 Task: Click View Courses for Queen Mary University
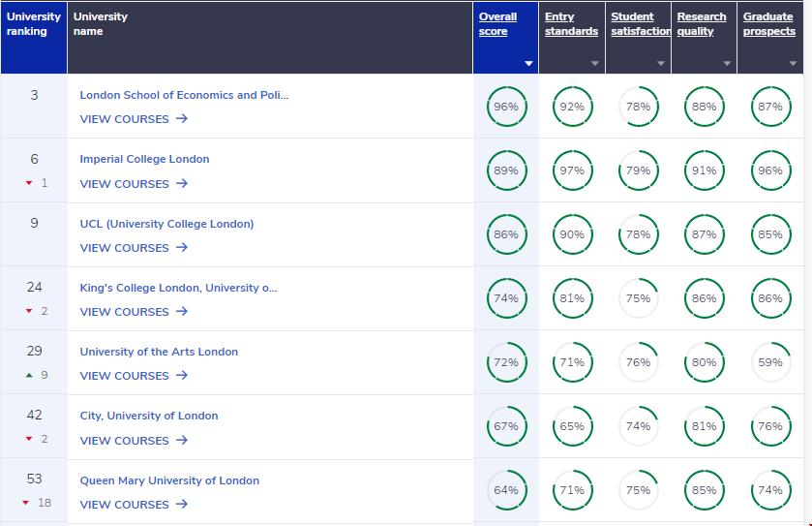pyautogui.click(x=124, y=505)
